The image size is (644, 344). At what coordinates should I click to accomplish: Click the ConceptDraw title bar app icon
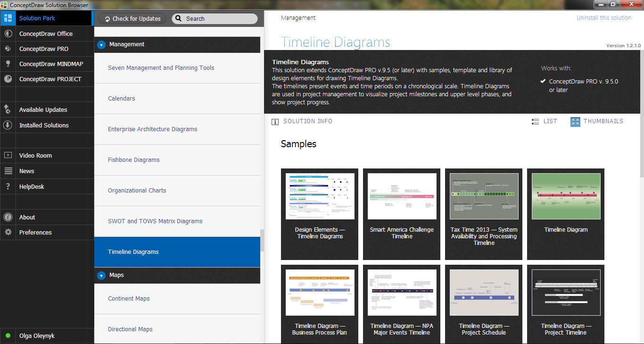[5, 5]
